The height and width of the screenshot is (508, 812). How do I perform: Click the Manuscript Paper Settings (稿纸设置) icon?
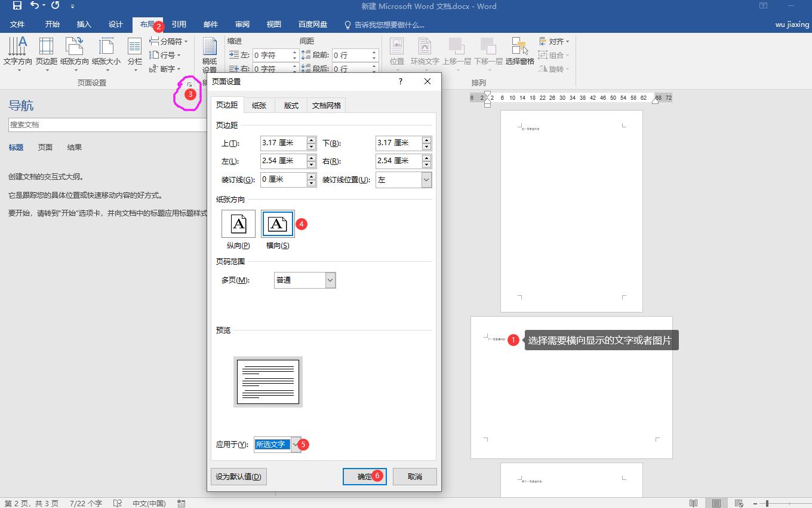coord(210,54)
